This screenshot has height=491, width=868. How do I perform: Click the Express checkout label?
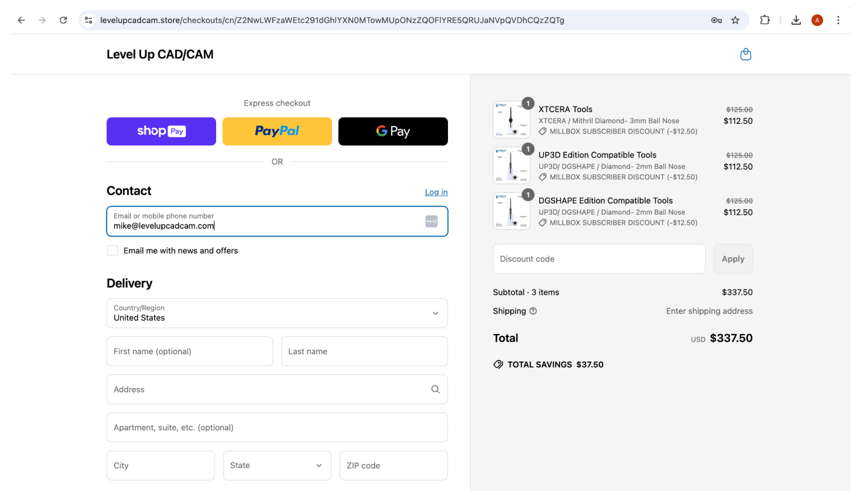pyautogui.click(x=277, y=103)
